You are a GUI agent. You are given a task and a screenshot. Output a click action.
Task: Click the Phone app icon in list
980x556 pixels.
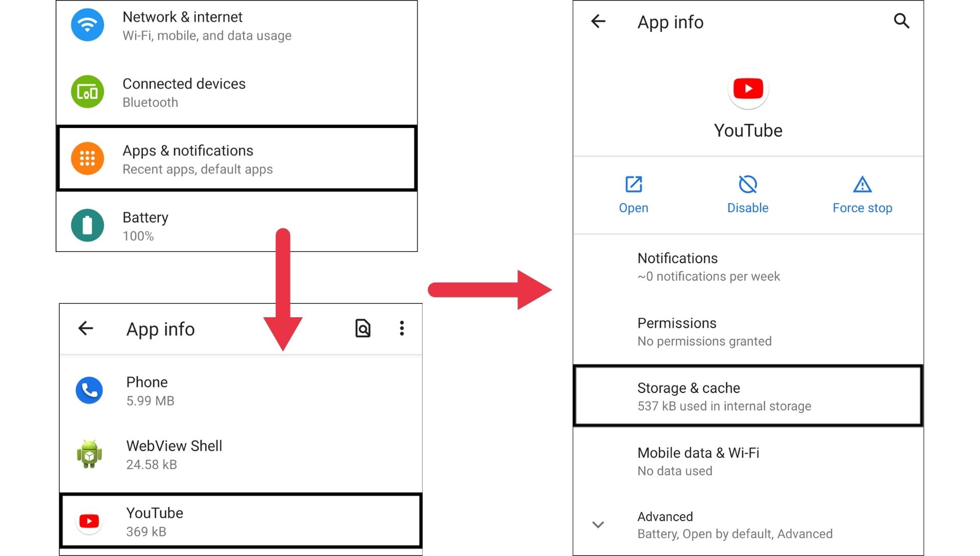(89, 390)
